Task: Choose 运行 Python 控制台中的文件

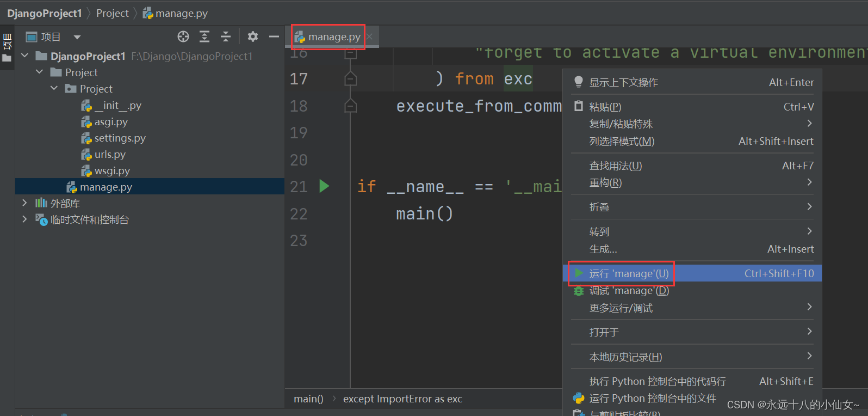Action: (x=692, y=398)
